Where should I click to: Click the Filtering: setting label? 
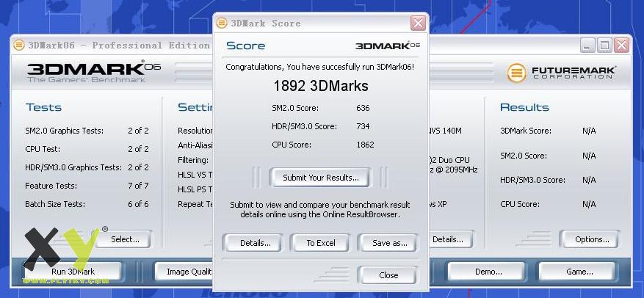click(x=193, y=160)
